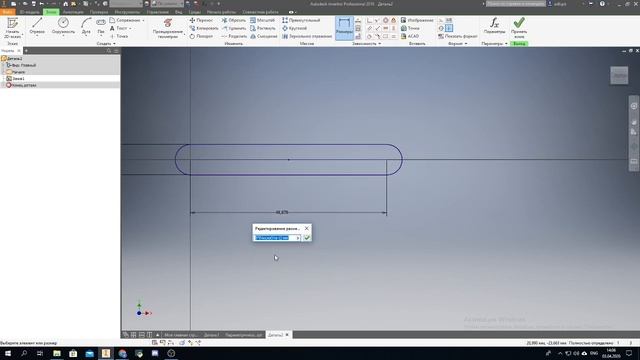Insert ACAD file

[x=410, y=36]
